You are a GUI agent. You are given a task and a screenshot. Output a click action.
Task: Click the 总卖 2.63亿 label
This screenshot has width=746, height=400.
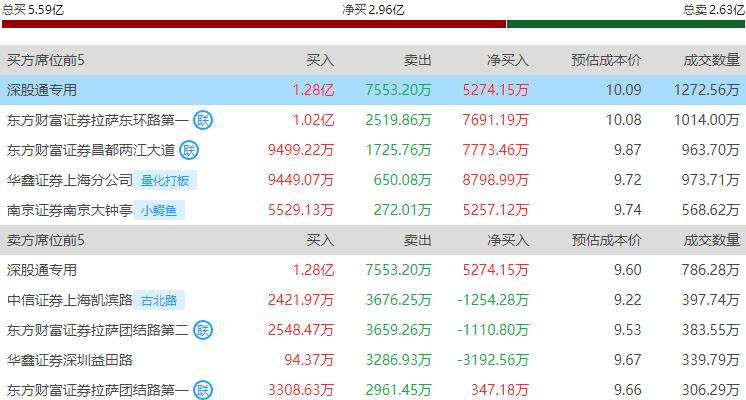point(714,9)
